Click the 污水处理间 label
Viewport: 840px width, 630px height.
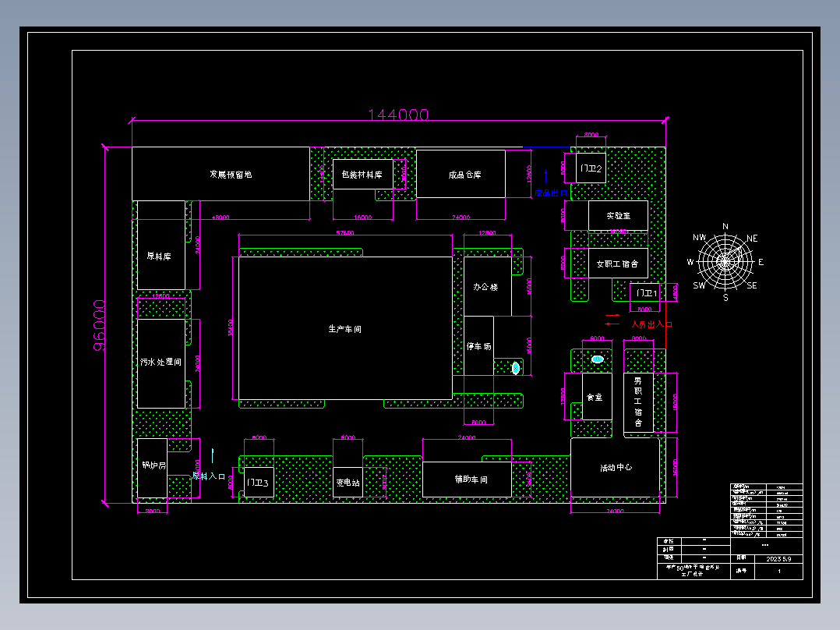[x=161, y=362]
